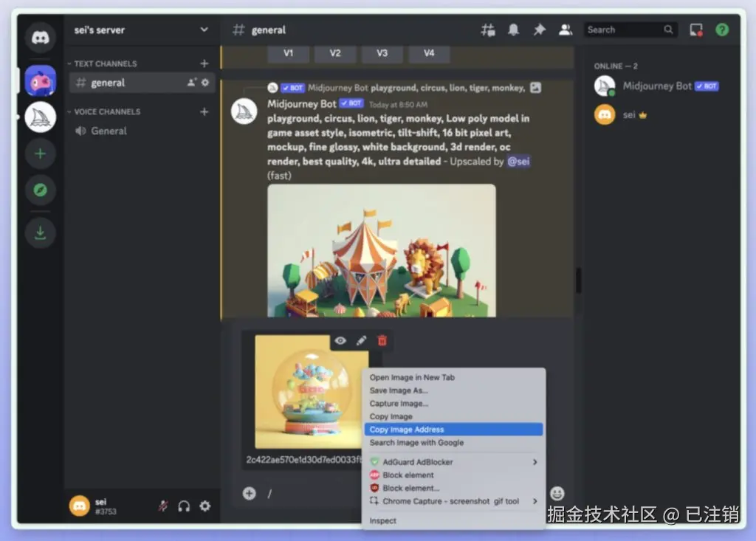Expand Chrome Capture screenshot gif tool submenu

tap(454, 501)
